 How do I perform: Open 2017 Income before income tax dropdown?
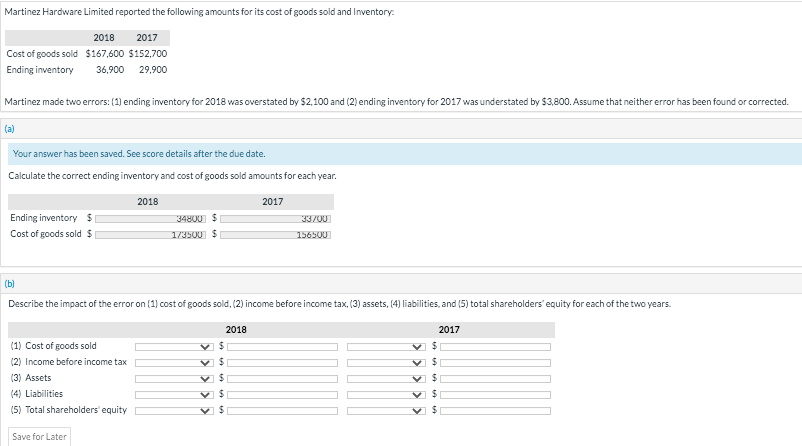(x=386, y=363)
